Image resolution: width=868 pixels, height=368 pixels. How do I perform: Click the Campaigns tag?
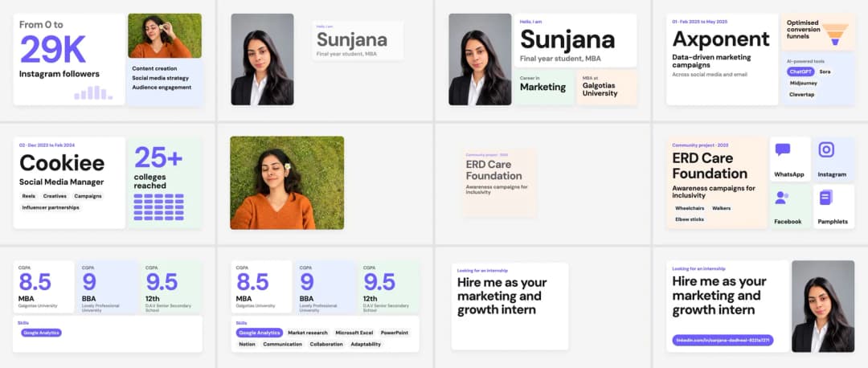tap(88, 196)
